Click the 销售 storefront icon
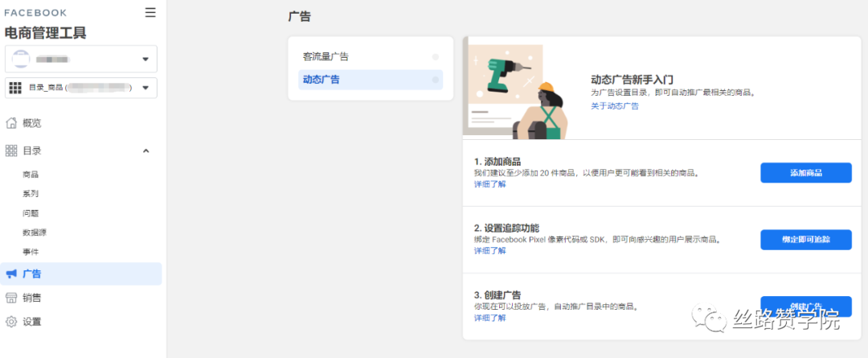 (11, 298)
